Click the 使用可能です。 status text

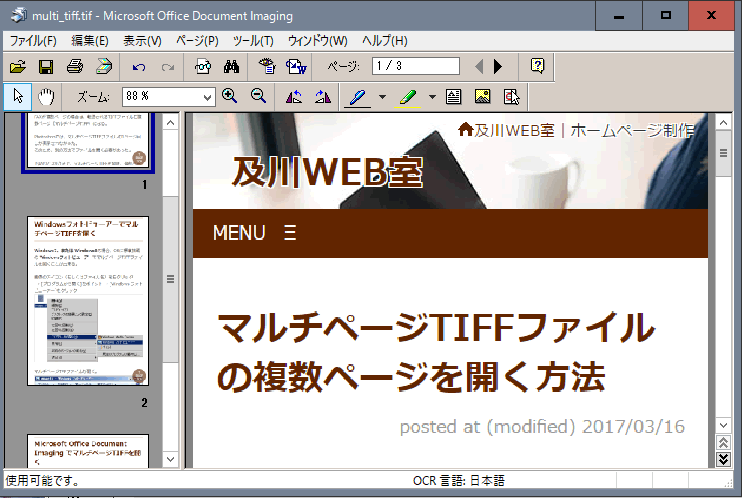click(x=43, y=481)
